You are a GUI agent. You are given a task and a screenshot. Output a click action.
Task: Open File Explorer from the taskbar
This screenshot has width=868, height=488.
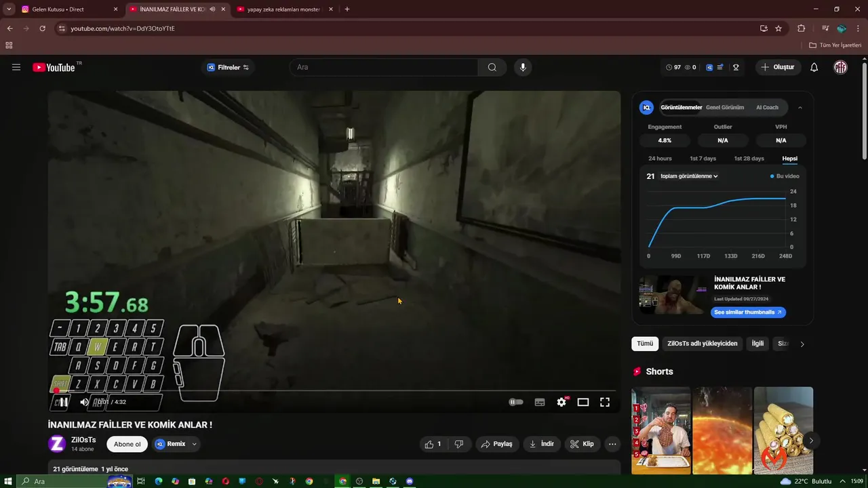tap(376, 481)
